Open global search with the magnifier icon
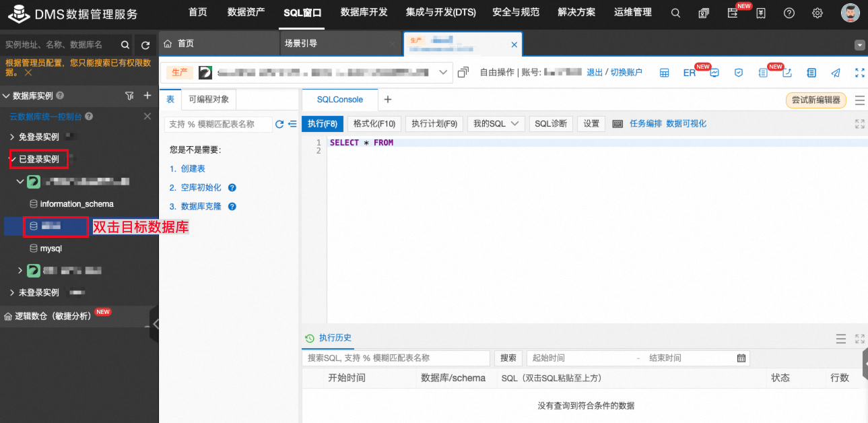The image size is (868, 423). point(675,12)
